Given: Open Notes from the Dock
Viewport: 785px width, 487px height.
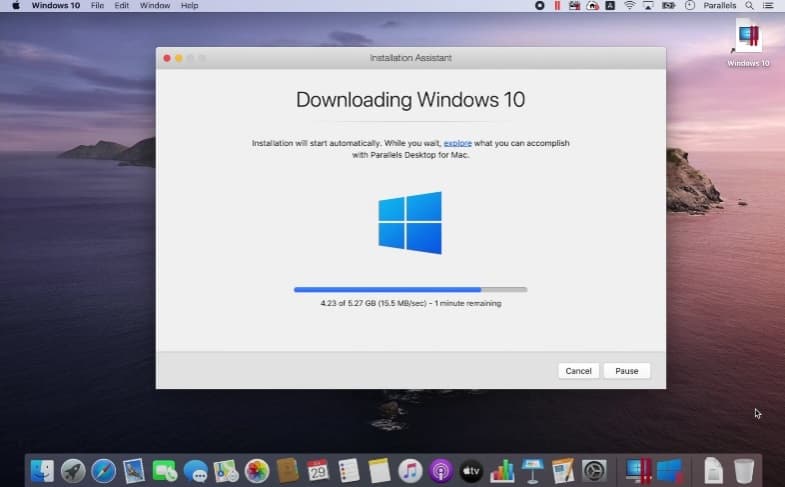Looking at the screenshot, I should coord(379,471).
